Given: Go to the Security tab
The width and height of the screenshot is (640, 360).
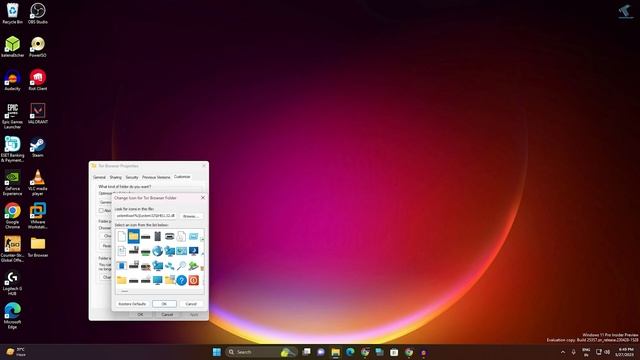Looking at the screenshot, I should tap(132, 177).
